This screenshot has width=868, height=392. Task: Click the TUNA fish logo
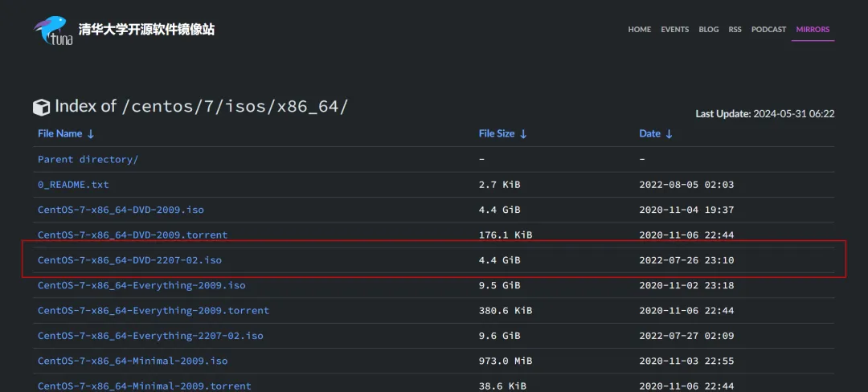(x=54, y=31)
